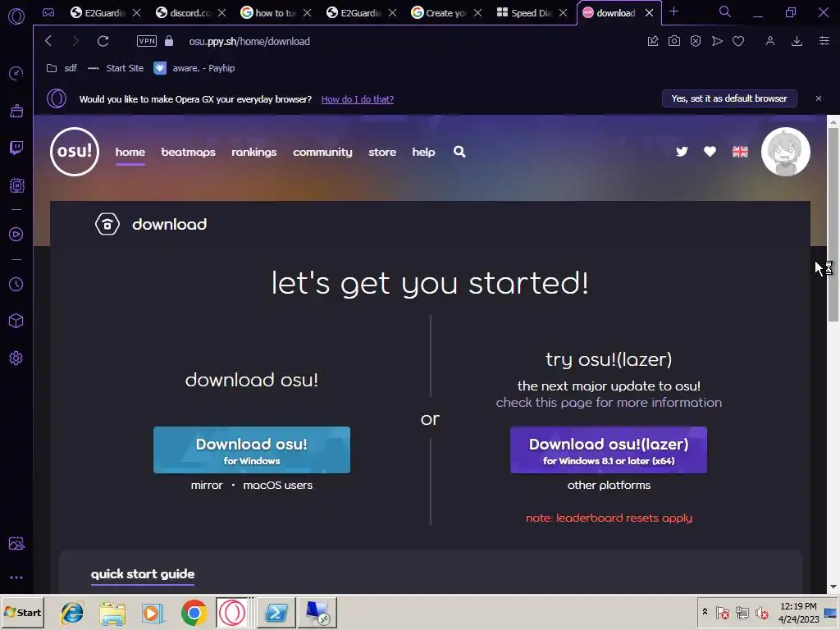Click the edit page icon in address bar
The image size is (840, 630).
(x=652, y=41)
